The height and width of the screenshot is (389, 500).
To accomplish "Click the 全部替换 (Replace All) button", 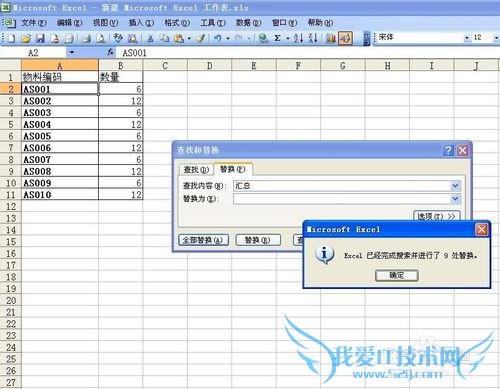I will pyautogui.click(x=203, y=240).
